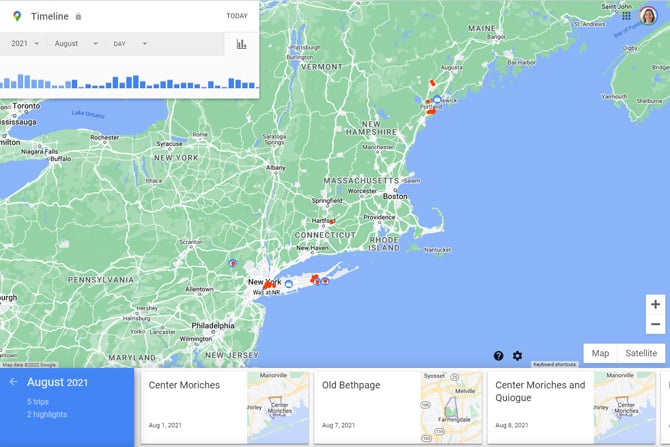This screenshot has height=447, width=670.
Task: Click the first bar of the day histogram
Action: (x=1, y=84)
